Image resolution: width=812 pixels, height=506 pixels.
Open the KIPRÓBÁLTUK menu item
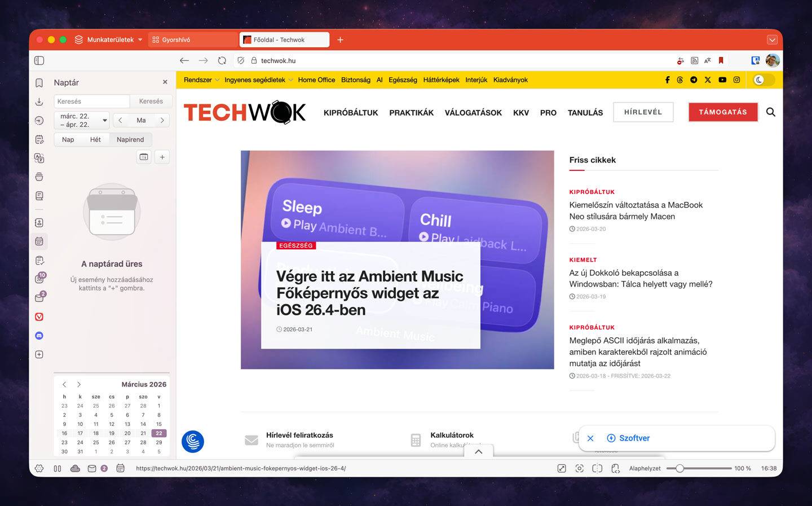coord(351,113)
